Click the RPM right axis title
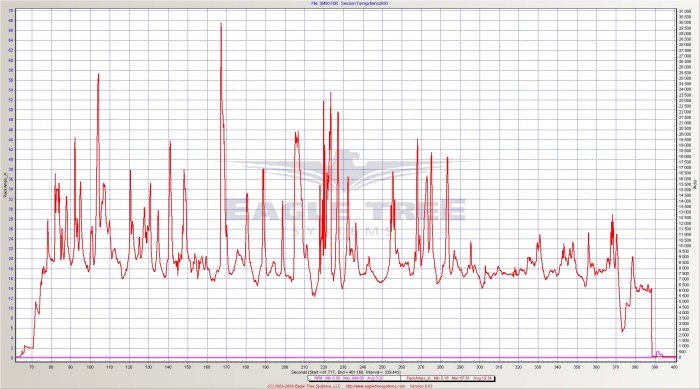The width and height of the screenshot is (700, 389). pyautogui.click(x=696, y=184)
